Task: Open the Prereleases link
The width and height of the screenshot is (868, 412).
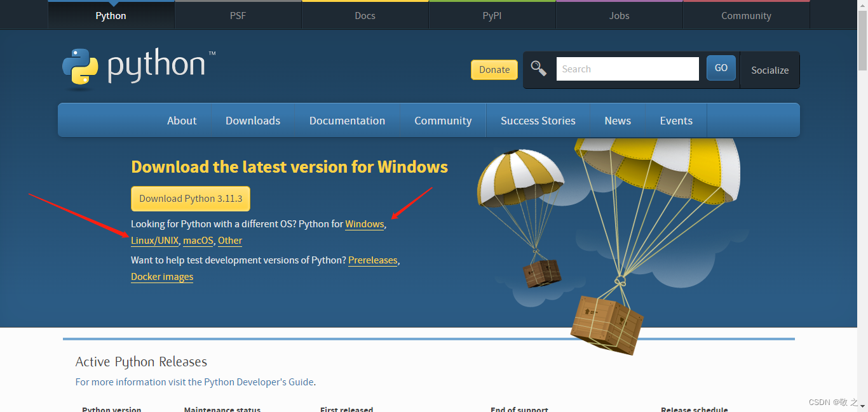Action: (373, 260)
